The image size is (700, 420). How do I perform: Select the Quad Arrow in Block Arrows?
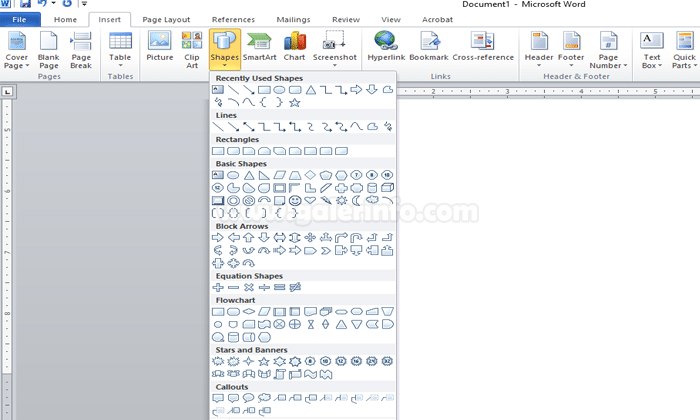coord(310,237)
